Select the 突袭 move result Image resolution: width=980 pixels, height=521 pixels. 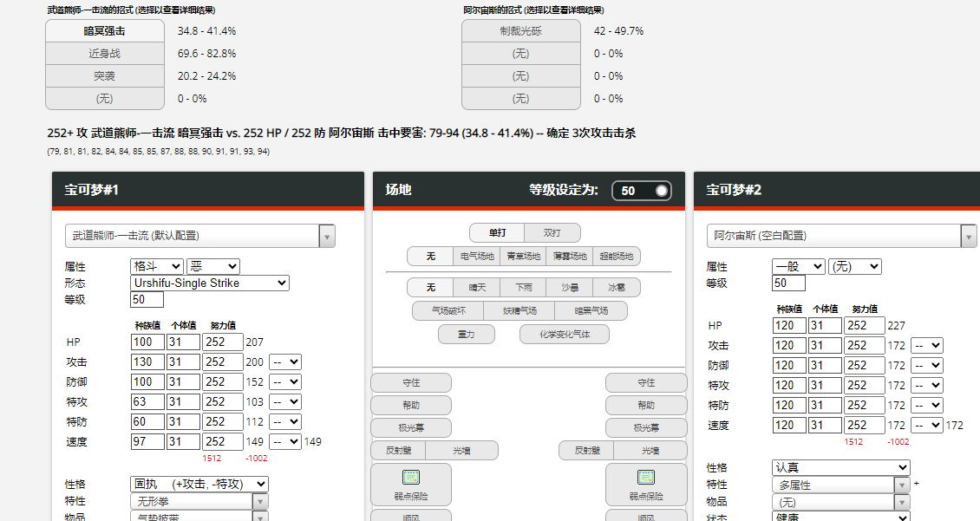tap(104, 76)
